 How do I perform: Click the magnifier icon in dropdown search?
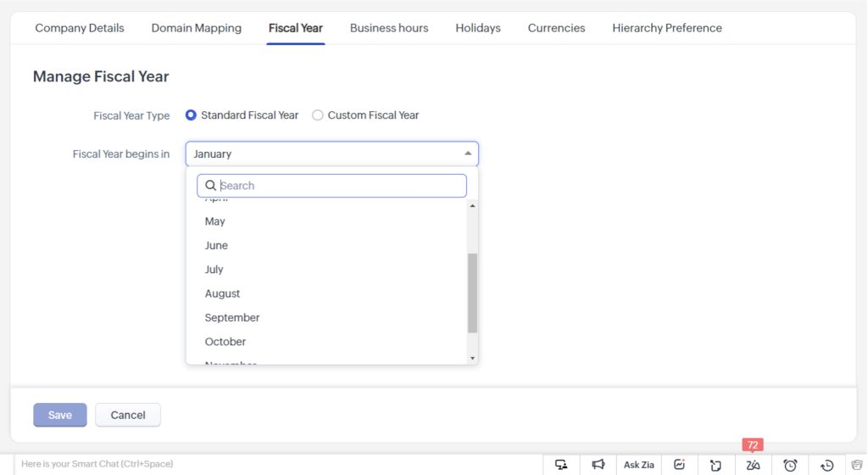click(x=210, y=186)
